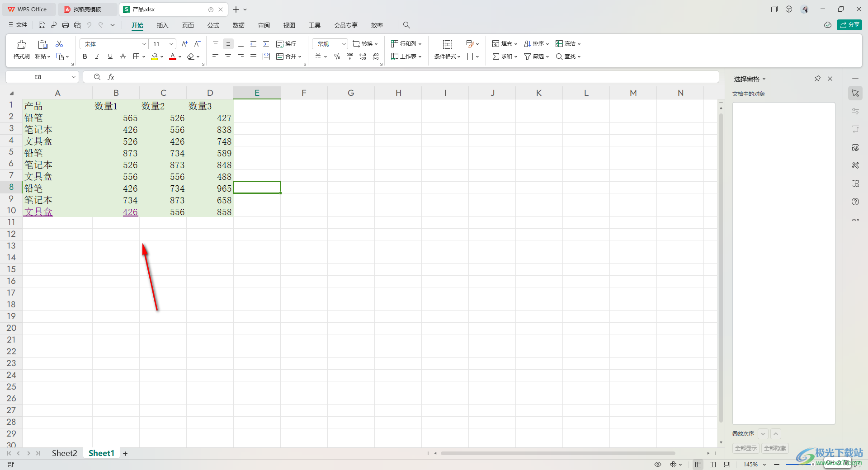The image size is (868, 470).
Task: Expand the Sort (排序) dropdown
Action: [x=547, y=44]
